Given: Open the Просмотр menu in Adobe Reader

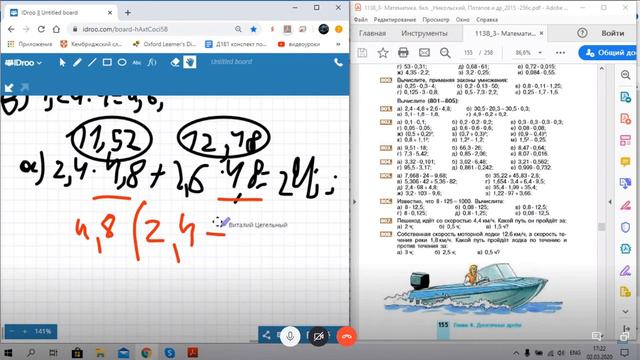Looking at the screenshot, I should pyautogui.click(x=436, y=20).
